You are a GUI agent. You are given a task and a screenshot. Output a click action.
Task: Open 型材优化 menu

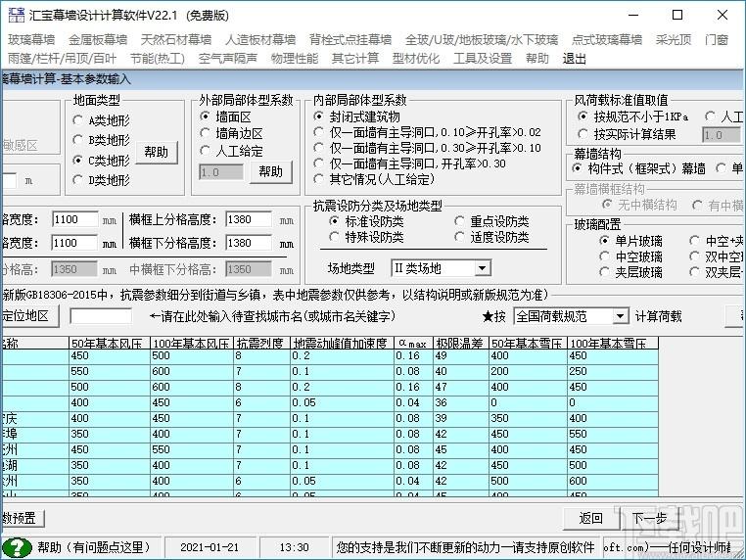click(416, 59)
